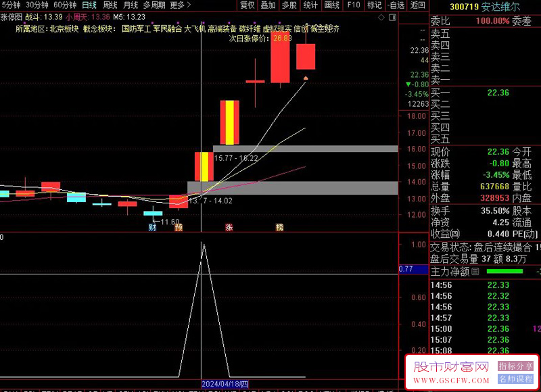541x392 pixels.
Task: Click the 国防军工 concept sector link
Action: 137,28
